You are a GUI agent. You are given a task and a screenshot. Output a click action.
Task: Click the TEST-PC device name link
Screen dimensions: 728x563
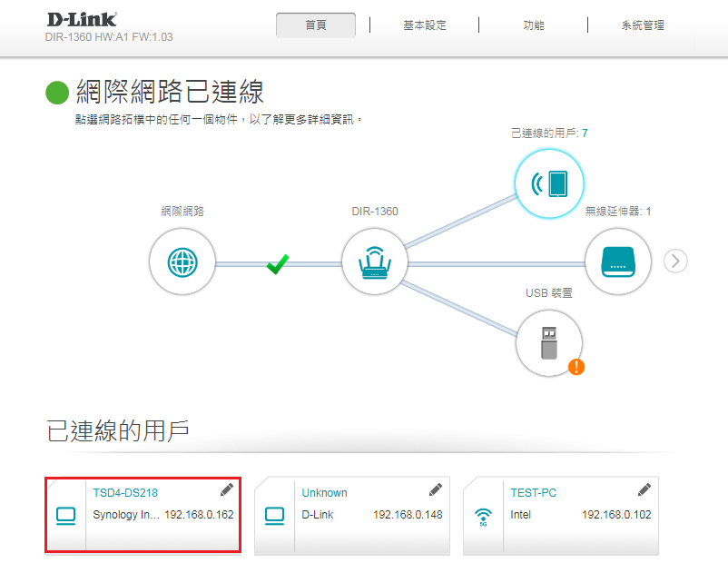[x=534, y=493]
